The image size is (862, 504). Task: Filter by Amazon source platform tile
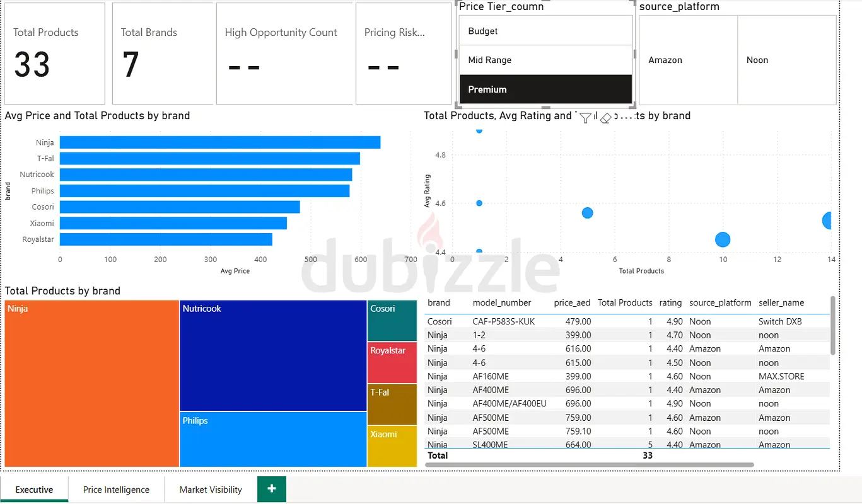coord(688,60)
